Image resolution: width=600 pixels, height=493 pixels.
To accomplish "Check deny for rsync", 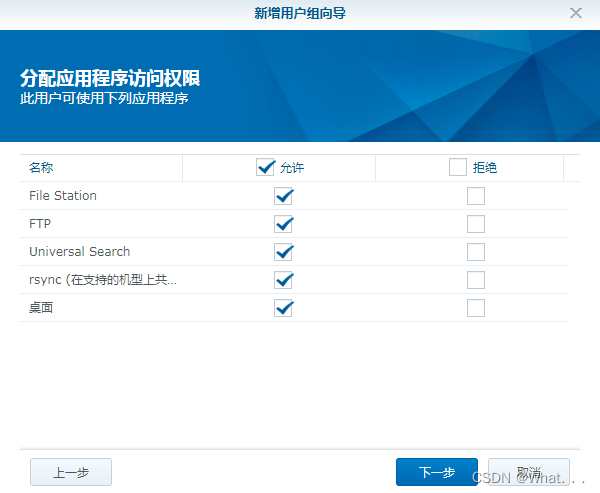I will coord(476,280).
